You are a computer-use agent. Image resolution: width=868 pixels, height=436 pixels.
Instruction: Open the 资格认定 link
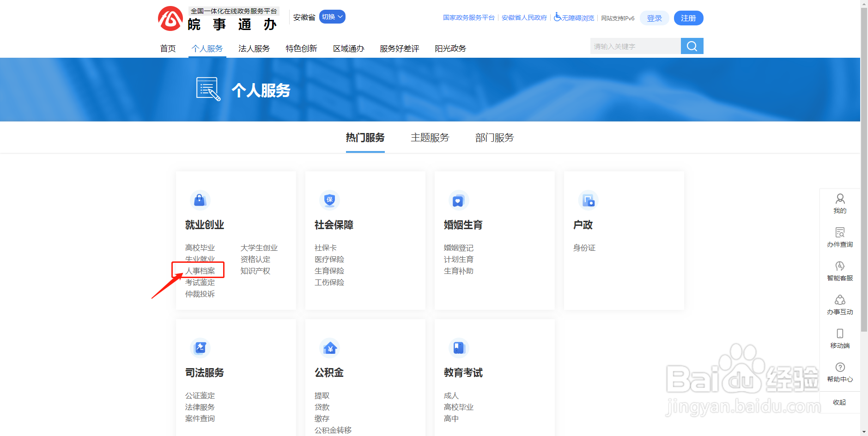tap(255, 259)
